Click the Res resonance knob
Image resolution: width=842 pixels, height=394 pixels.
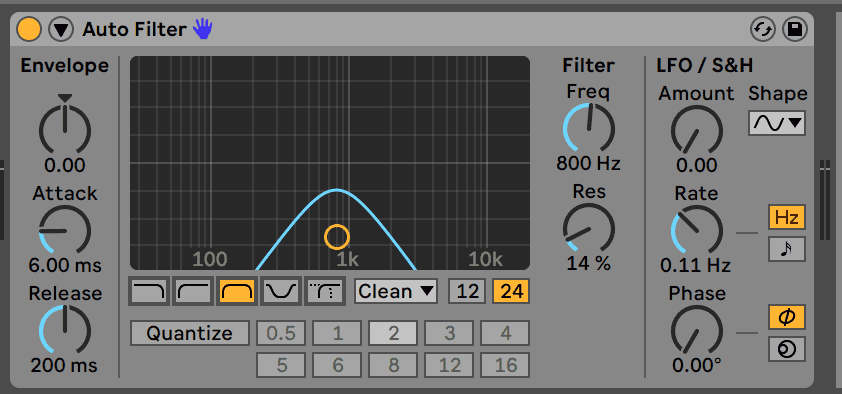pyautogui.click(x=589, y=229)
